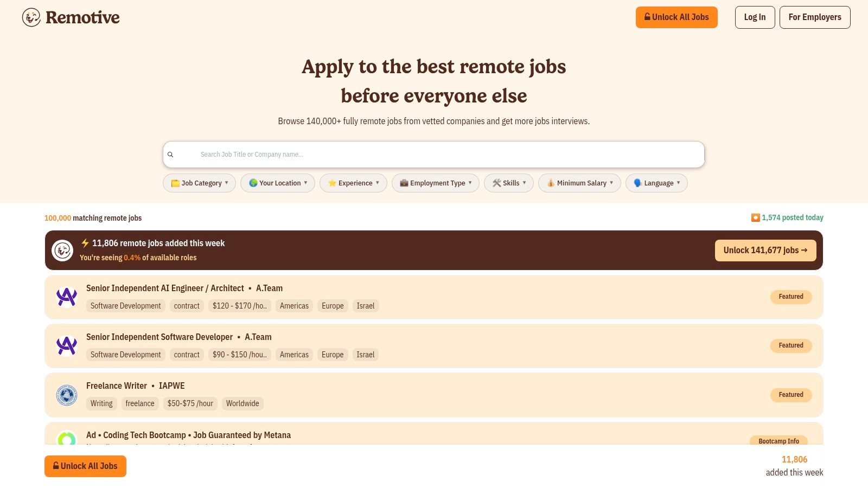868x488 pixels.
Task: Click the orange icon beside posted today
Action: coord(755,217)
